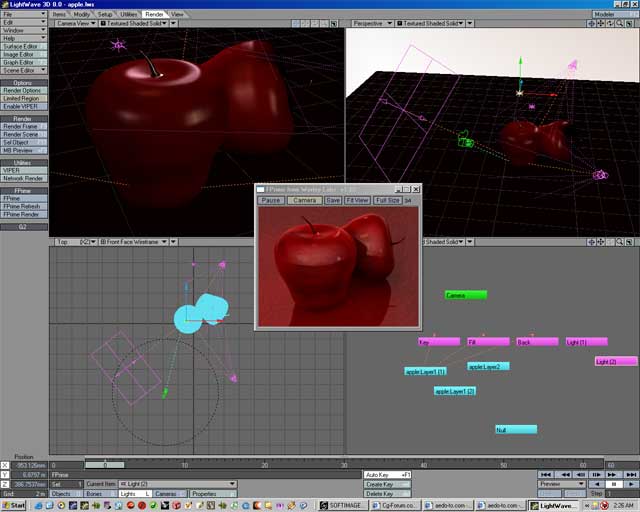
Task: Open the Properties panel button
Action: (x=213, y=494)
